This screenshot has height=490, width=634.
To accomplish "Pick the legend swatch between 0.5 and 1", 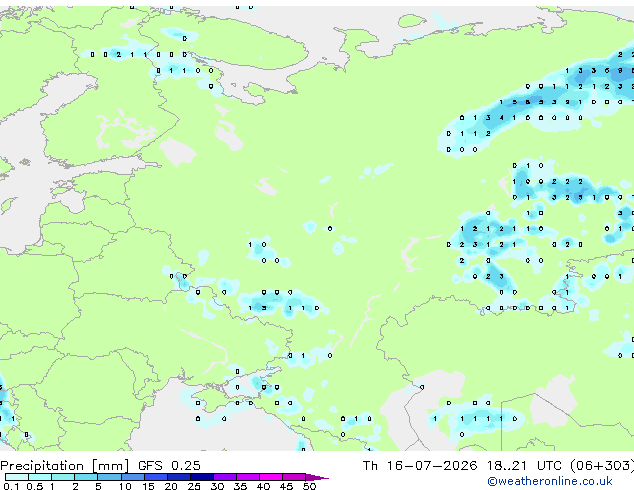I will pyautogui.click(x=40, y=477).
